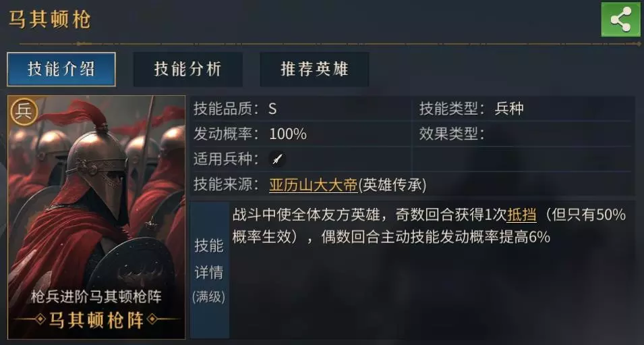Click the spear troop type icon

coord(277,159)
